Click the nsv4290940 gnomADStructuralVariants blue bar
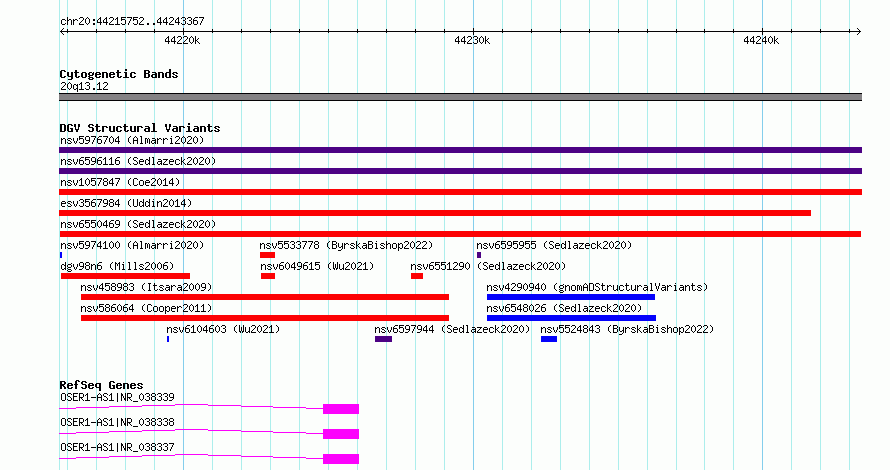Viewport: 890px width, 470px height. tap(571, 297)
